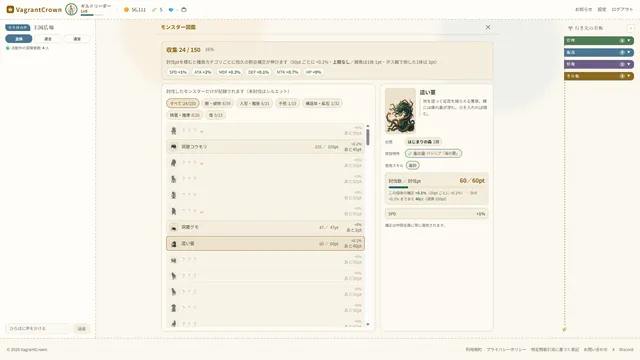Viewport: 640px width, 360px height.
Task: Click the chat 送信 send button
Action: 82,329
